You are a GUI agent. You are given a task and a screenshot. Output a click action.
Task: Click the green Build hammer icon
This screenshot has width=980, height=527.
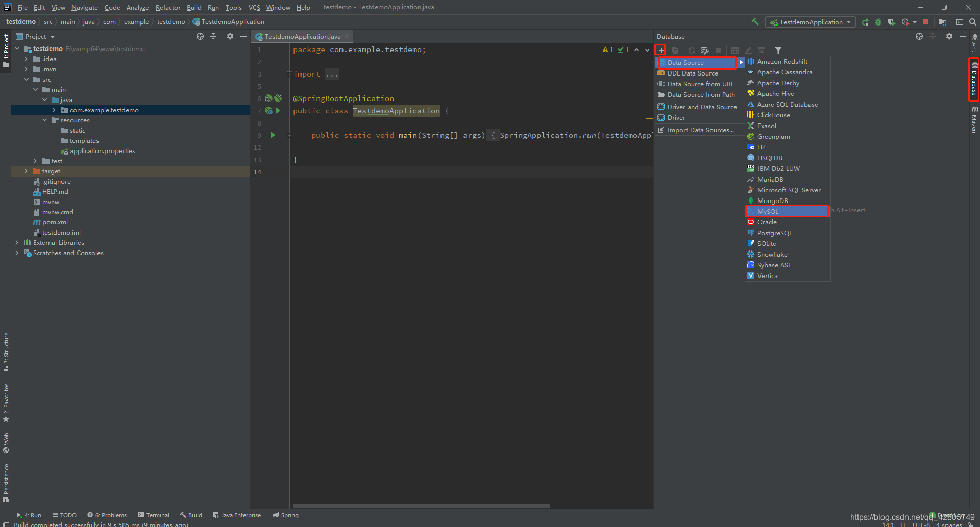coord(755,22)
